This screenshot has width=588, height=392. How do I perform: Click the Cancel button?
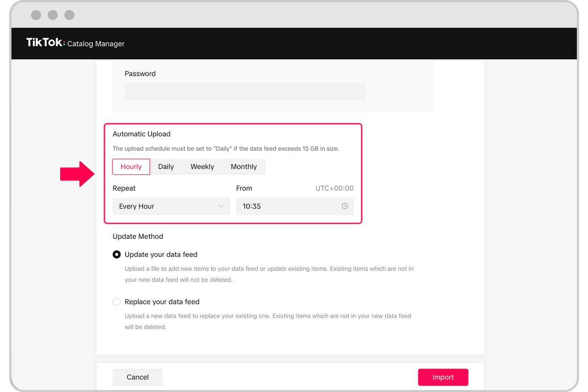pyautogui.click(x=138, y=377)
